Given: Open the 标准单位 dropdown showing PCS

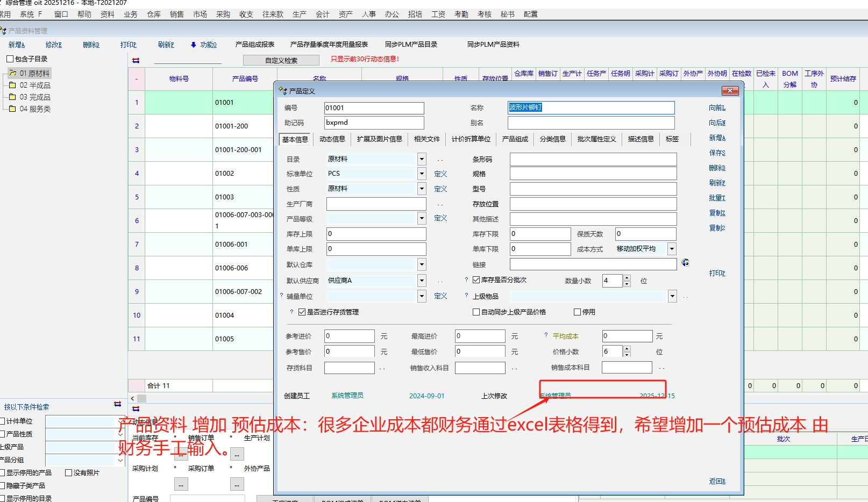Looking at the screenshot, I should pyautogui.click(x=422, y=174).
